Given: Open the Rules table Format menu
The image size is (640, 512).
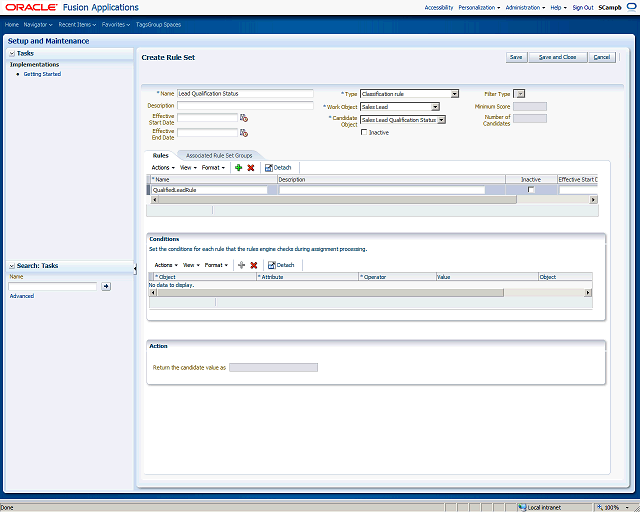Looking at the screenshot, I should pyautogui.click(x=213, y=167).
